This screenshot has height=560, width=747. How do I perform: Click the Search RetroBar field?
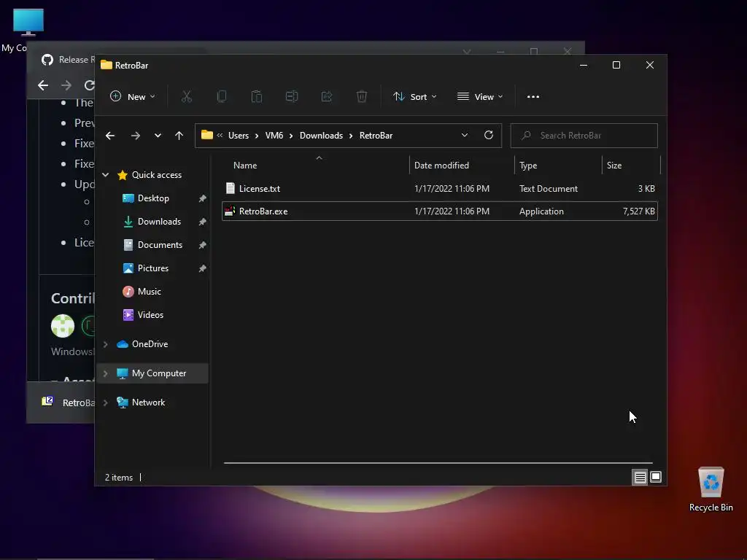[x=584, y=136]
